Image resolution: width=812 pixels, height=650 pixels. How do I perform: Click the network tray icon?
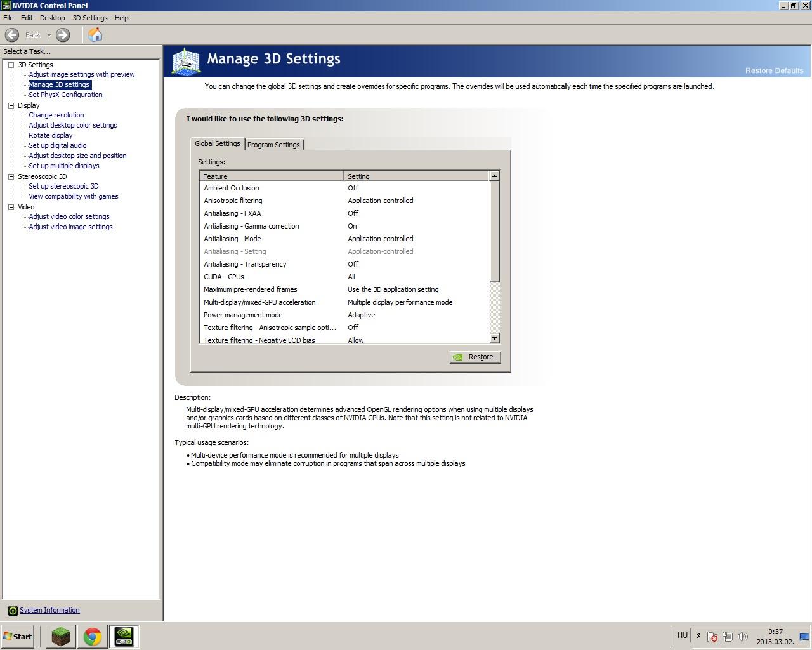click(728, 636)
